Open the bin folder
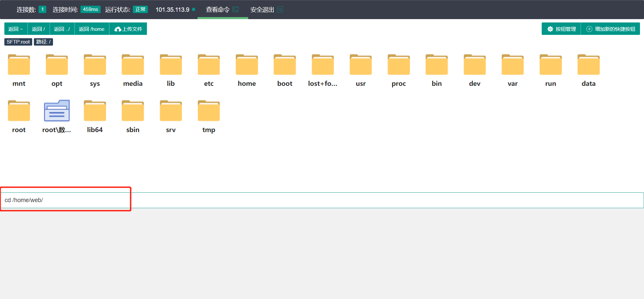 437,65
